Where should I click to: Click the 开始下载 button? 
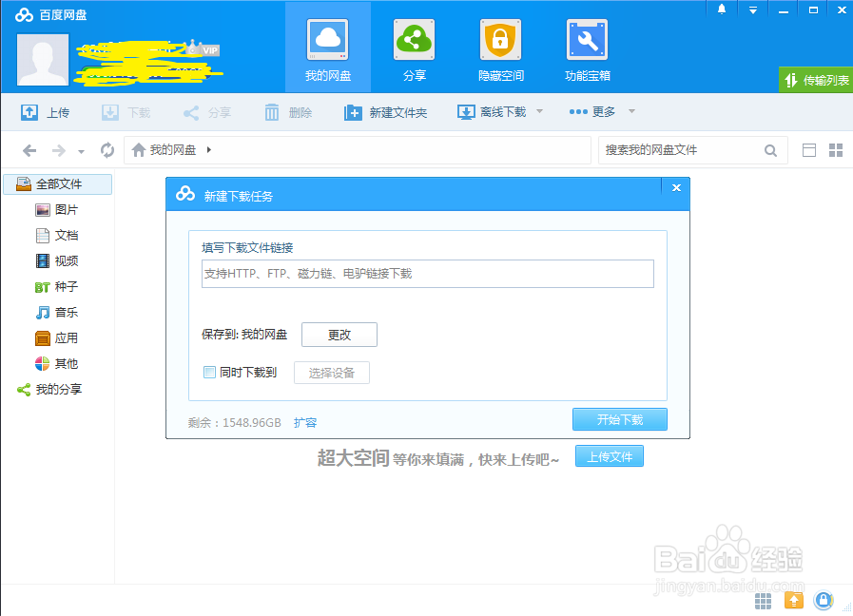pyautogui.click(x=620, y=419)
